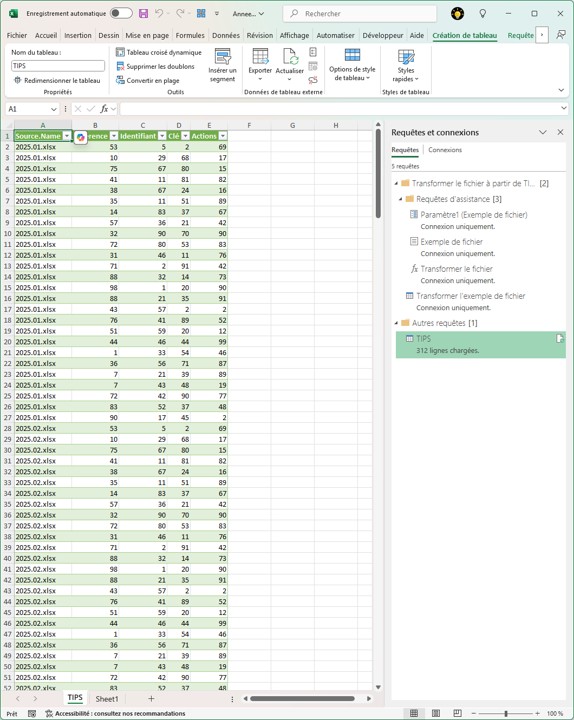Open Identifiant column filter dropdown
The width and height of the screenshot is (574, 720).
[162, 136]
